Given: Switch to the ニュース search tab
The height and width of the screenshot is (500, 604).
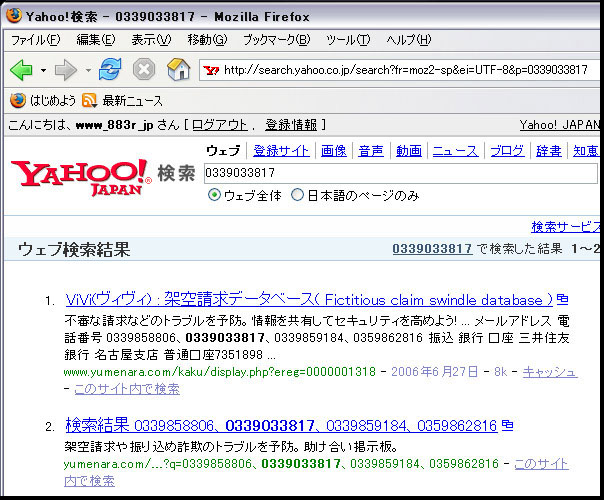Looking at the screenshot, I should (455, 151).
